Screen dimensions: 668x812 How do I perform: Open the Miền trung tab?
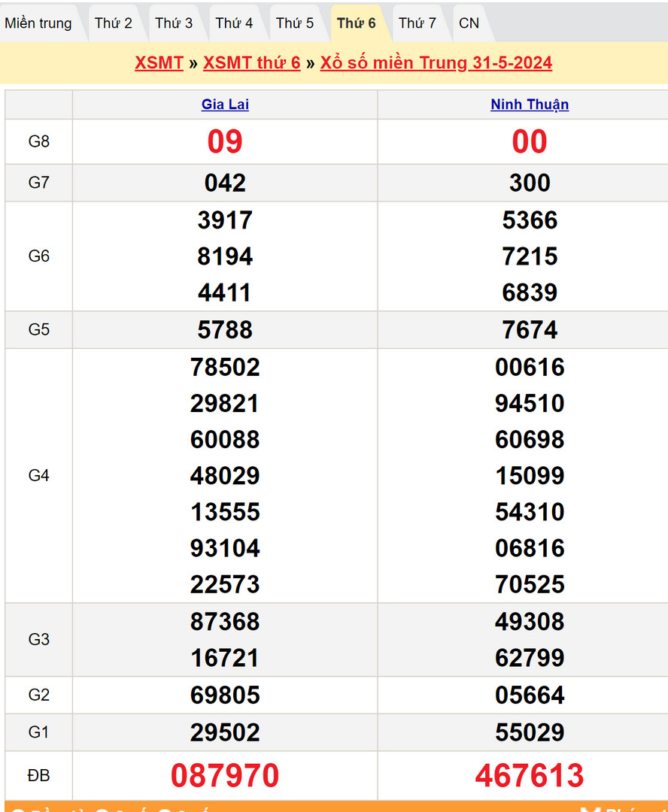[x=38, y=23]
